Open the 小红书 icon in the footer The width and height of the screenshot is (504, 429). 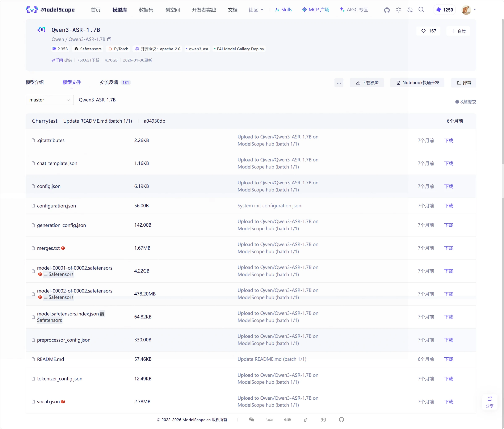[x=287, y=420]
